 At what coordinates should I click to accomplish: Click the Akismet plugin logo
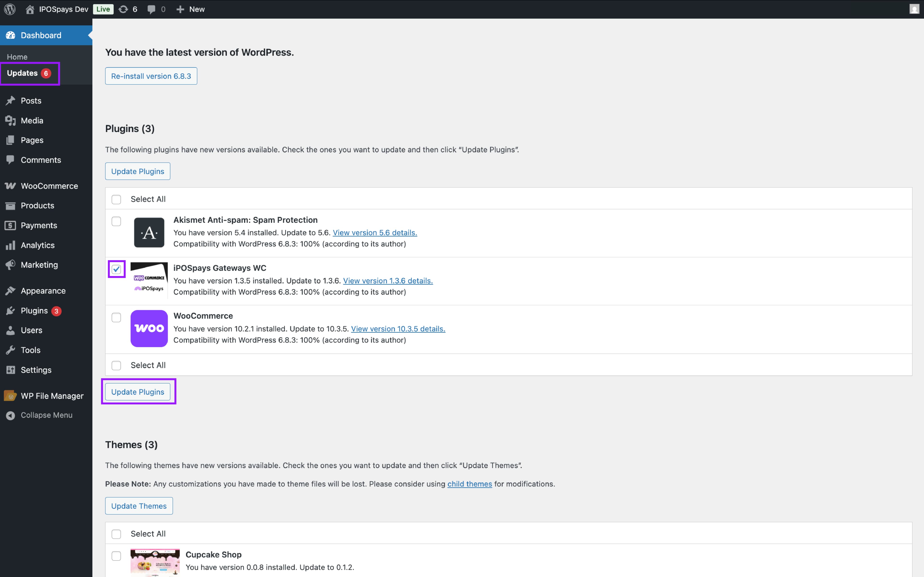coord(149,232)
